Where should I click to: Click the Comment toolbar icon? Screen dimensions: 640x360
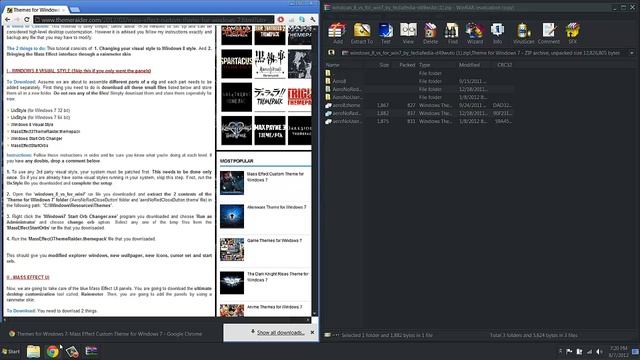[549, 33]
